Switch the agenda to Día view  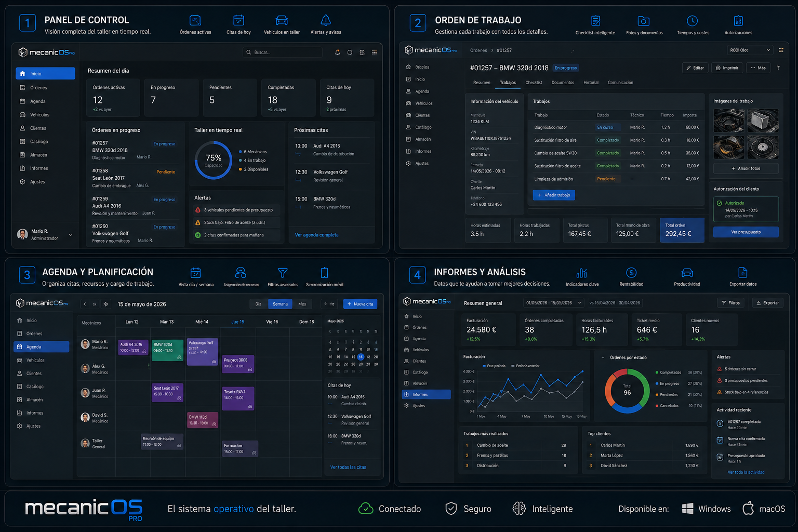coord(258,304)
